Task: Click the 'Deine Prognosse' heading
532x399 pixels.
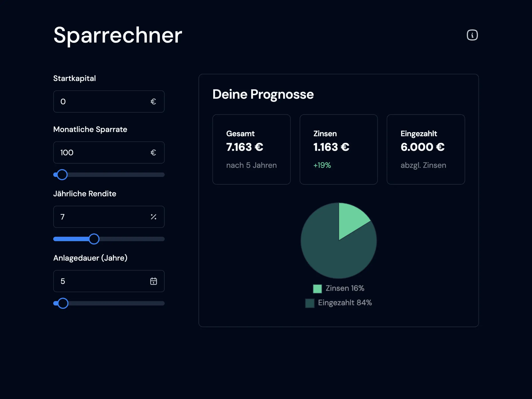Action: coord(263,94)
